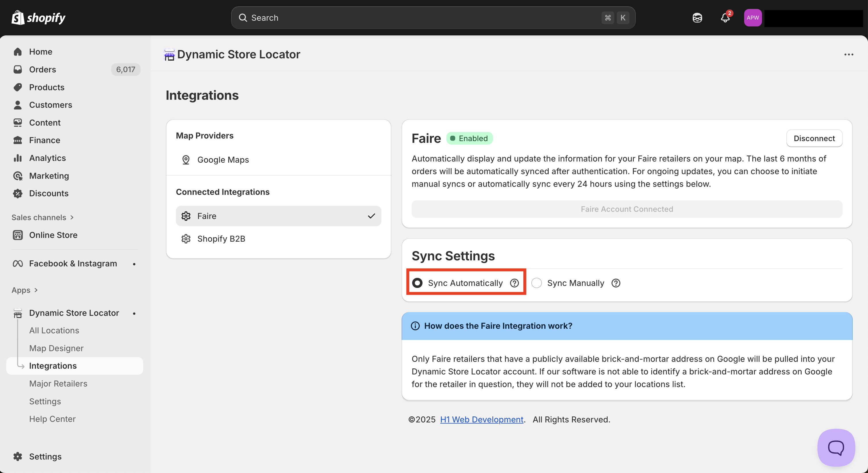Click the Sidekick assistant icon in top bar
This screenshot has height=473, width=868.
tap(697, 18)
